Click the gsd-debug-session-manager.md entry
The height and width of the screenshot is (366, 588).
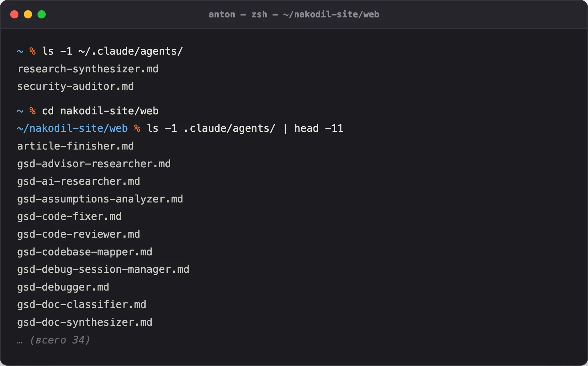coord(103,269)
